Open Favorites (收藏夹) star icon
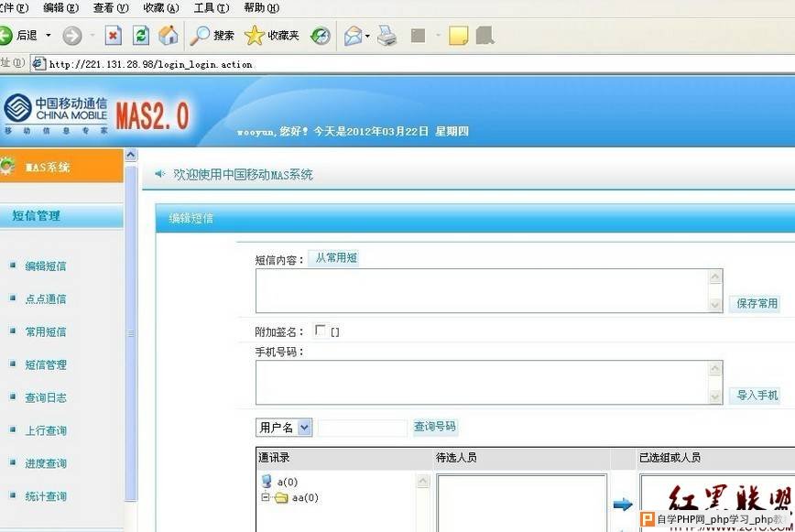This screenshot has height=532, width=795. pos(254,36)
